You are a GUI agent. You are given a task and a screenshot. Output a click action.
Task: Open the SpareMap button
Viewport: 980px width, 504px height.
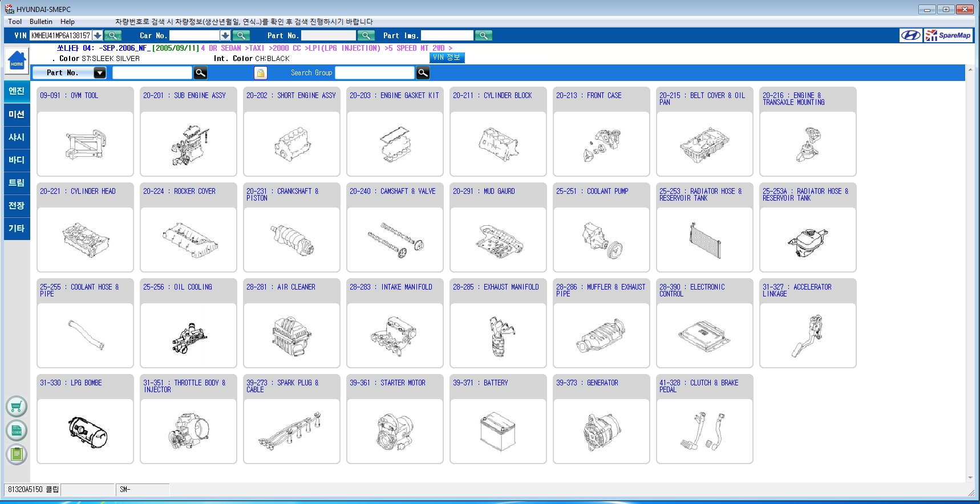click(948, 35)
